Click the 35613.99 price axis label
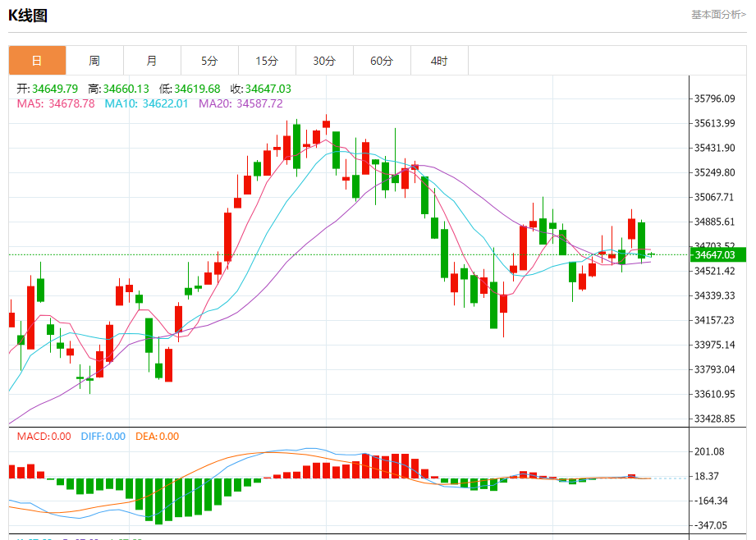This screenshot has height=540, width=756. pyautogui.click(x=714, y=123)
